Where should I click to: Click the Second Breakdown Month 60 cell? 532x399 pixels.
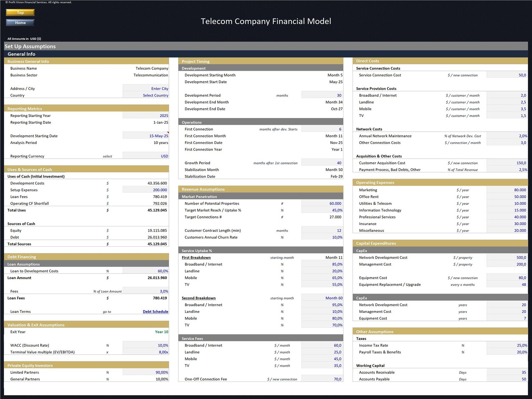322,298
